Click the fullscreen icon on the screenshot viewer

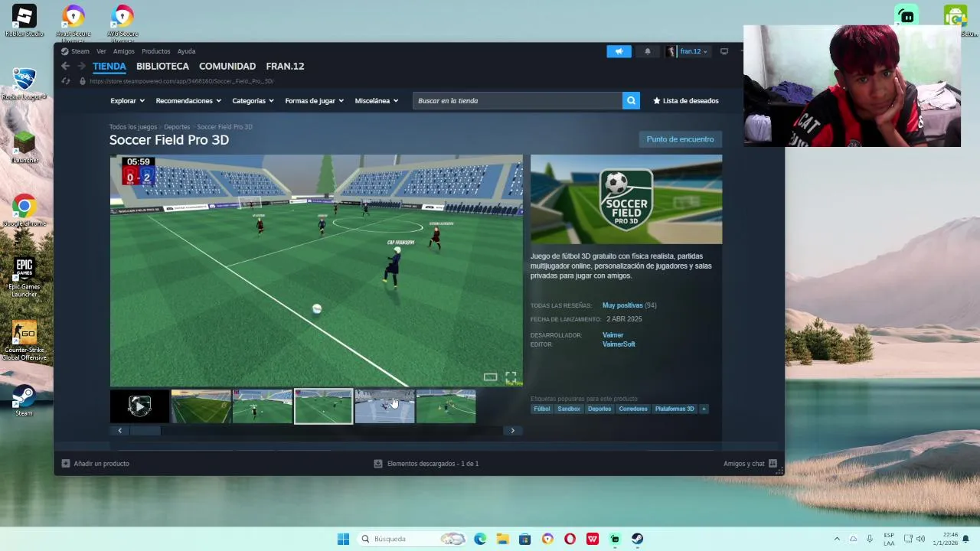pos(511,377)
